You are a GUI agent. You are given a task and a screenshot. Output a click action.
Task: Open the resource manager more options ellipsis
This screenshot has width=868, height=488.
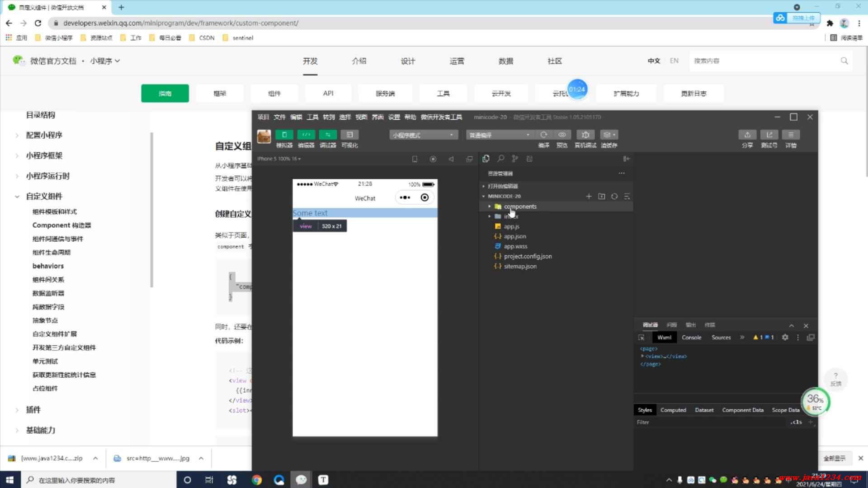(x=622, y=173)
